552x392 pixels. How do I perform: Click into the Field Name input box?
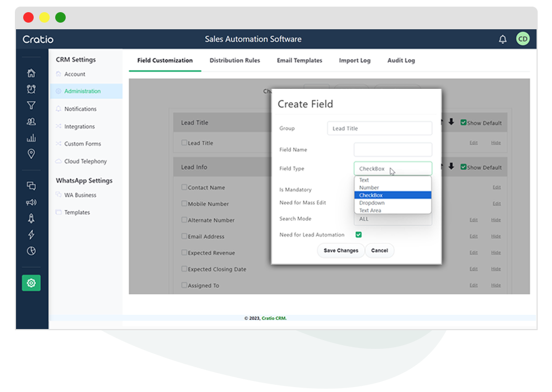(392, 150)
